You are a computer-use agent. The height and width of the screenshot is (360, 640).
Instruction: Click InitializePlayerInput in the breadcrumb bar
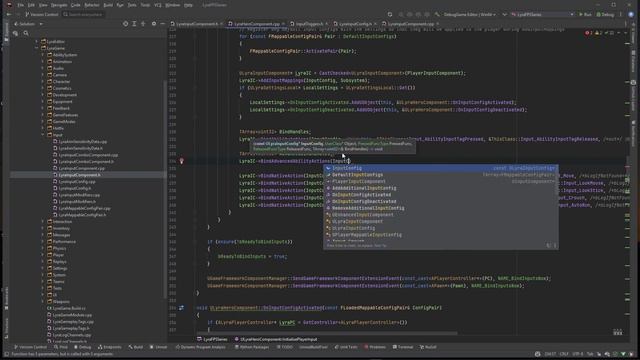[276, 339]
